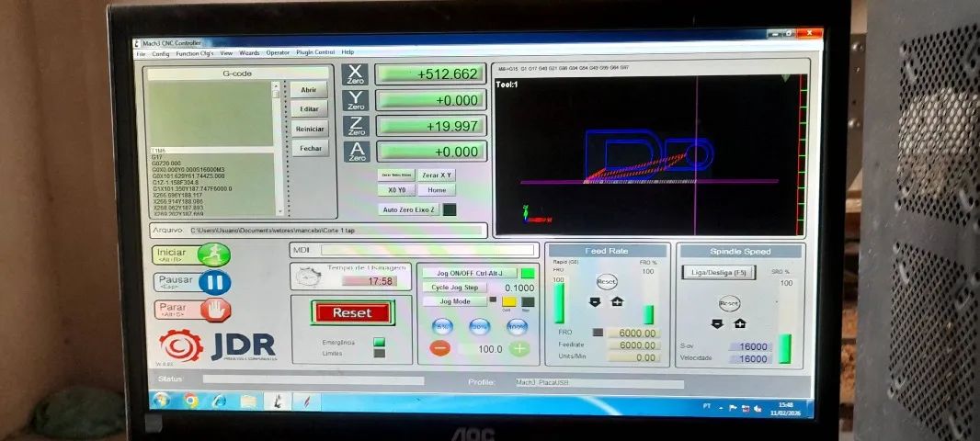Click the Rapid FRO green bar
Viewport: 980px width, 441px height.
559,303
